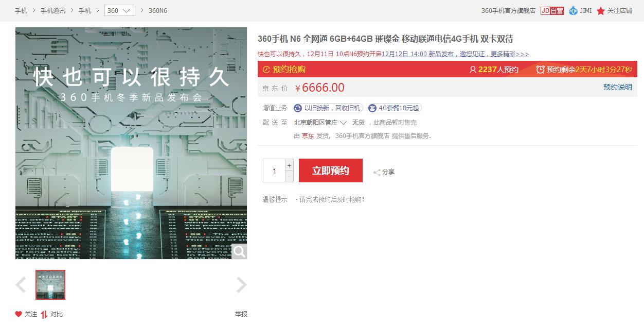The height and width of the screenshot is (325, 644).
Task: Click 关注店铺 to follow the store
Action: (620, 11)
